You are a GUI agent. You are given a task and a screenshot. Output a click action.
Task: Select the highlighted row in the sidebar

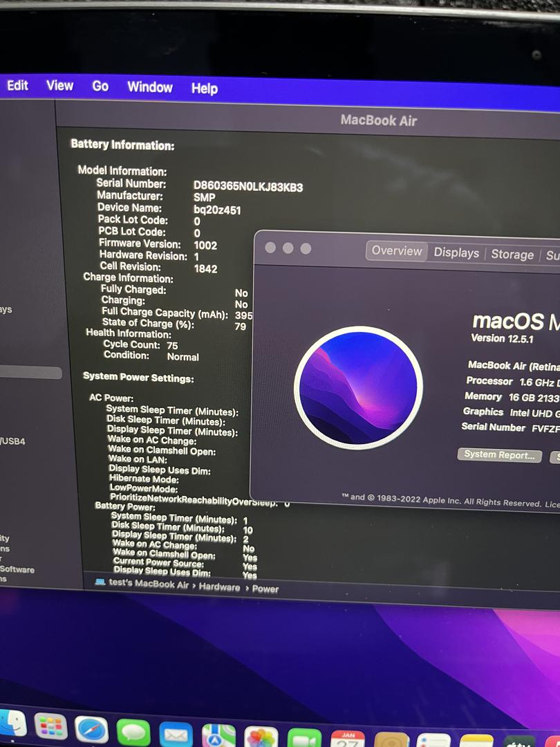point(30,373)
